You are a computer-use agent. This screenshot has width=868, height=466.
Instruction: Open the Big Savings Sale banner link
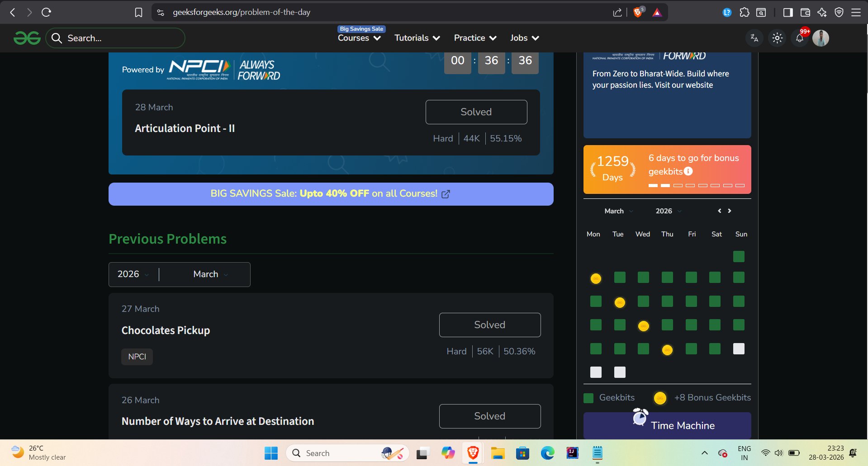(331, 194)
